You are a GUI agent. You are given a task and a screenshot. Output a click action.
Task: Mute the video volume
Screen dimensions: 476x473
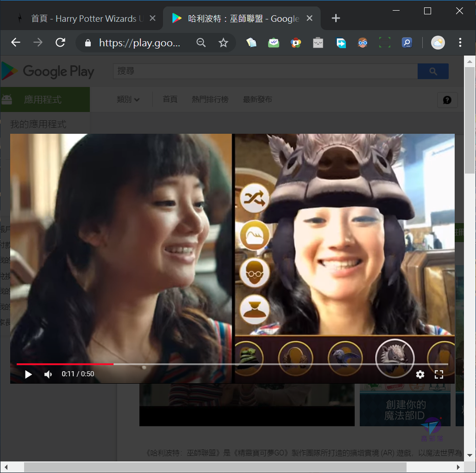[48, 374]
